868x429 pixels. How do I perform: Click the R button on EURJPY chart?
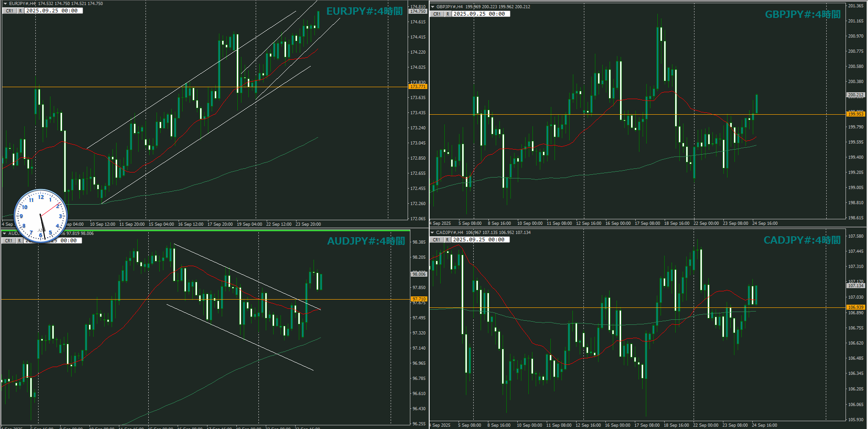[x=21, y=11]
